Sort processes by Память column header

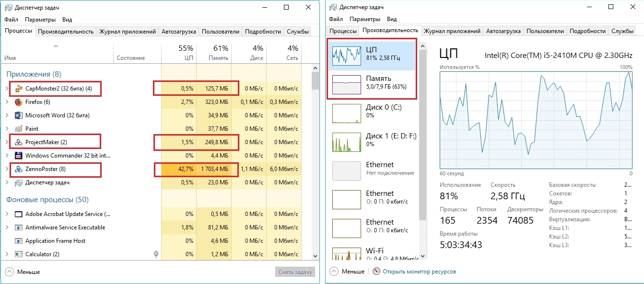214,53
